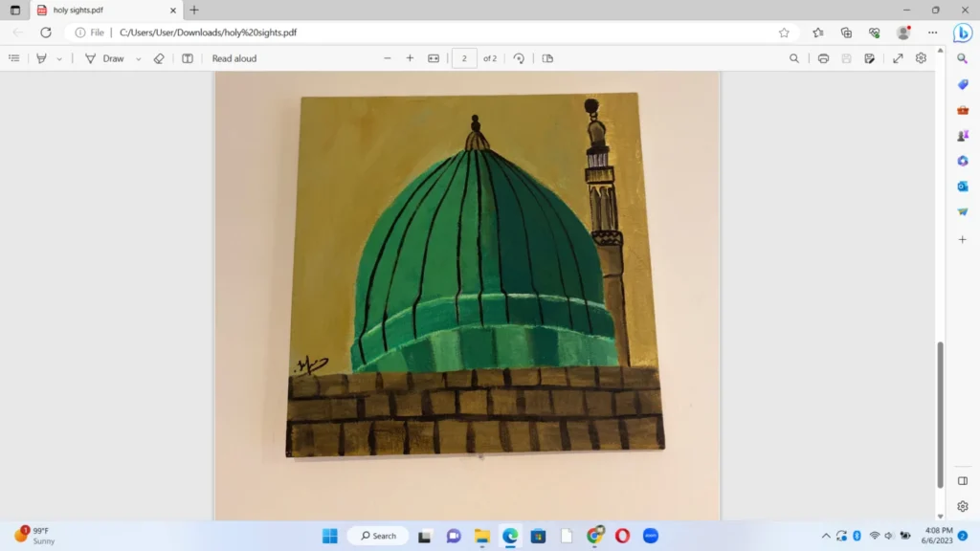Open File Explorer from the taskbar
Image resolution: width=980 pixels, height=551 pixels.
(x=482, y=536)
